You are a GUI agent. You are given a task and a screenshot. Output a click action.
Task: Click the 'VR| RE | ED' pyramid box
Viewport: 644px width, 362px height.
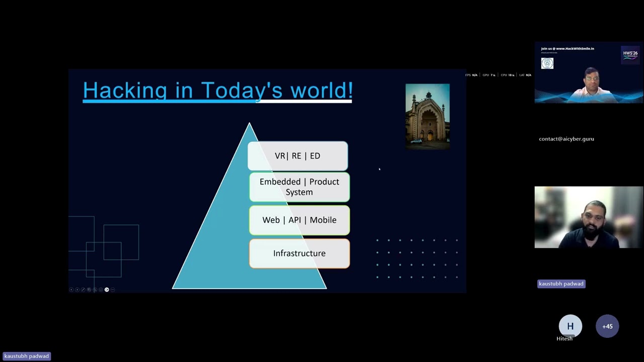pyautogui.click(x=297, y=156)
